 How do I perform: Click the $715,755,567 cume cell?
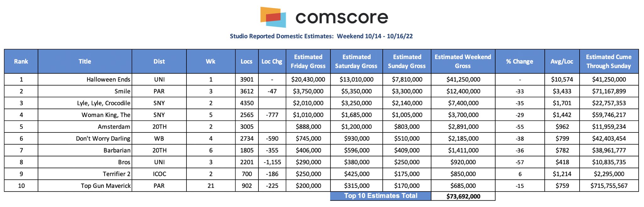(x=609, y=186)
